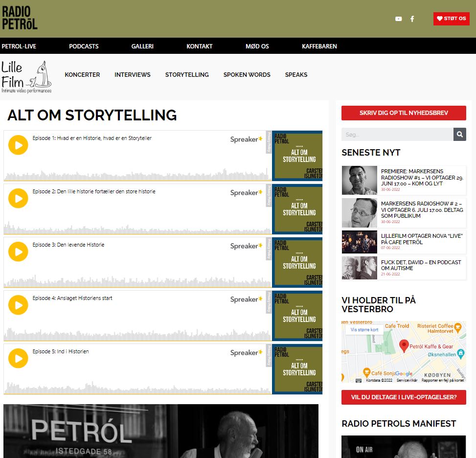The image size is (476, 458).
Task: Click the Petról Kaffe & Gear map pin
Action: click(x=404, y=345)
